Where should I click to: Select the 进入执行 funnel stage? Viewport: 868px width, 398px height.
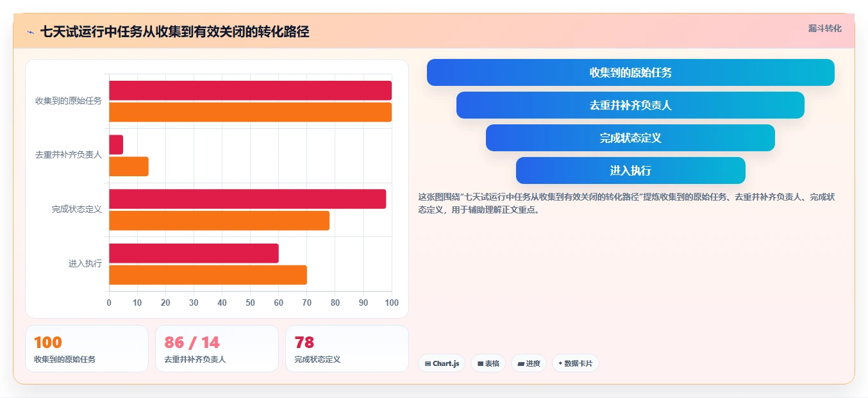point(631,170)
